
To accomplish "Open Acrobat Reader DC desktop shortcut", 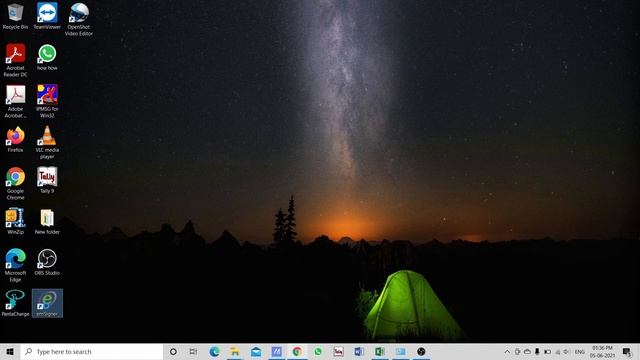I will pyautogui.click(x=16, y=60).
